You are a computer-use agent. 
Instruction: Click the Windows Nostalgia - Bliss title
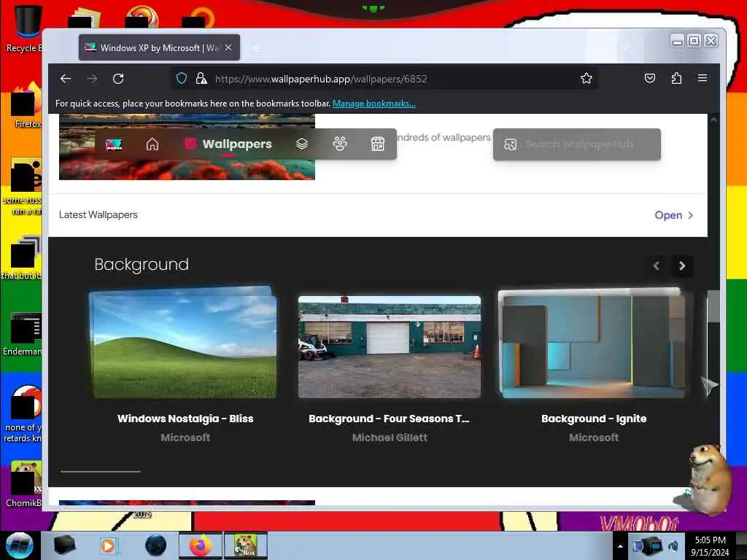pos(185,419)
